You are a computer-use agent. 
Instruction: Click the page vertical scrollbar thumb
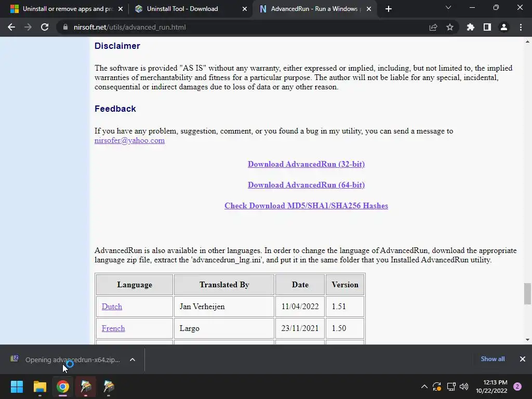tap(527, 294)
